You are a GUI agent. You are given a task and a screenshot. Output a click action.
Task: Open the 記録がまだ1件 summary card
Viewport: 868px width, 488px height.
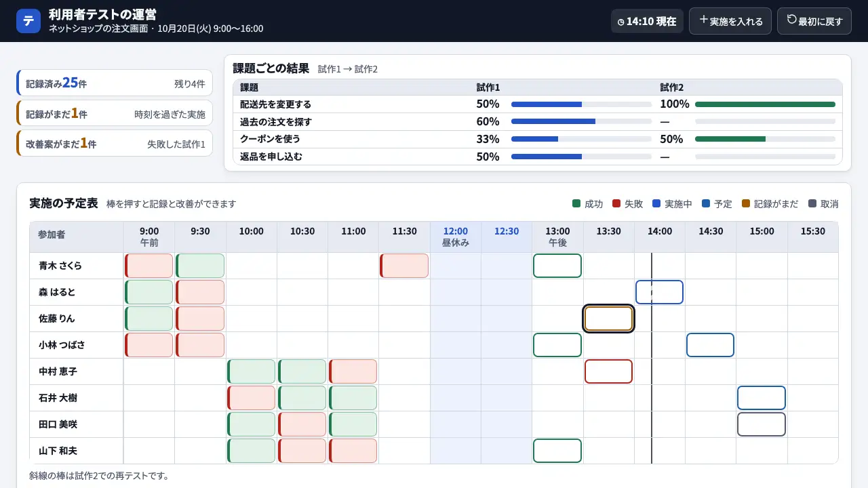(115, 113)
